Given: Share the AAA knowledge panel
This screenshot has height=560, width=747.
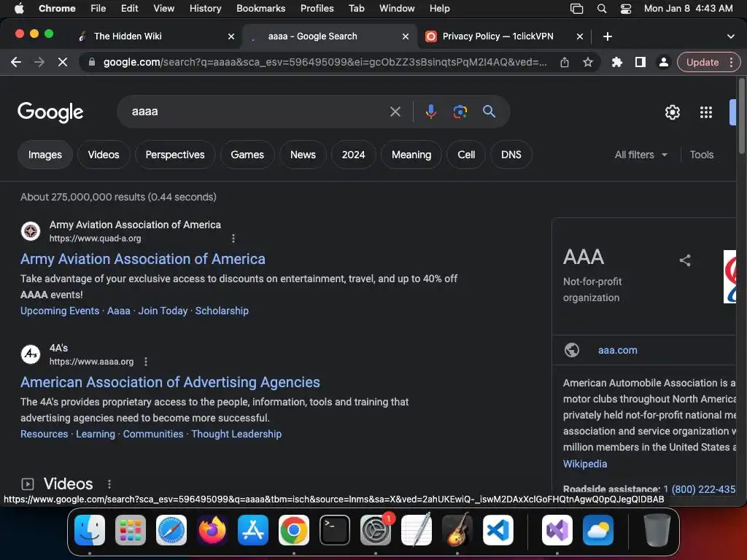Looking at the screenshot, I should [685, 260].
